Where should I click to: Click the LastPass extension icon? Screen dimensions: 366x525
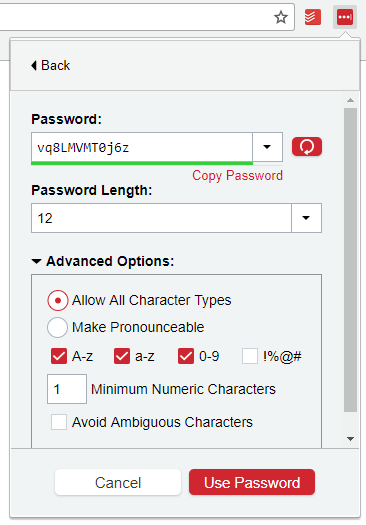pos(345,17)
